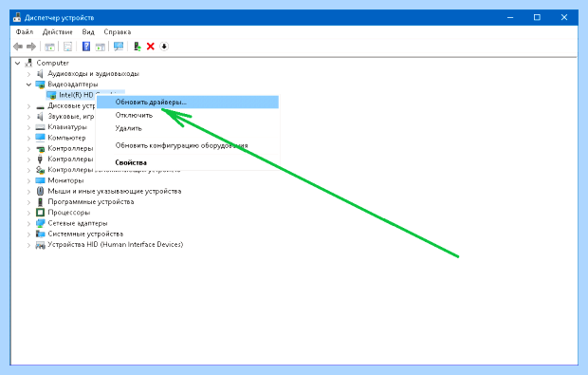The width and height of the screenshot is (588, 375).
Task: Click the chip icon beside Процессоры
Action: click(x=40, y=213)
